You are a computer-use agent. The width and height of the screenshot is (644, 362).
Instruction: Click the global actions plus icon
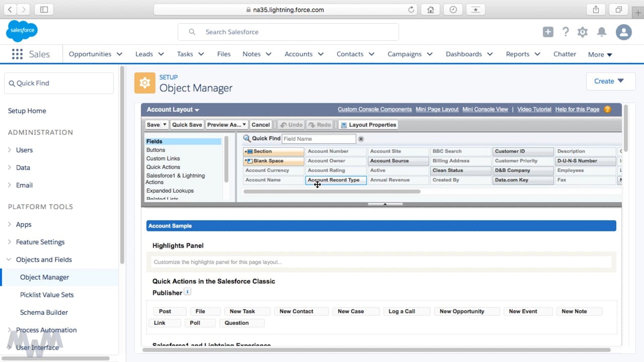tap(548, 32)
